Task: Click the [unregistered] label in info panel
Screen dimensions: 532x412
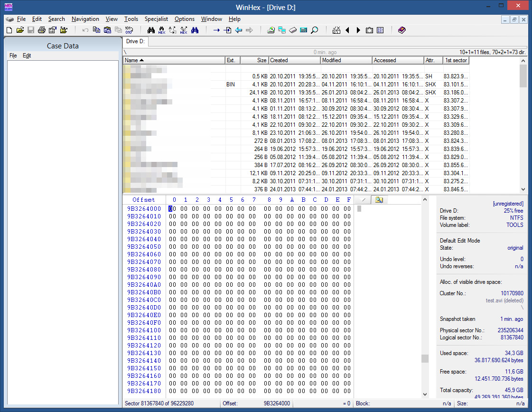Action: tap(508, 204)
